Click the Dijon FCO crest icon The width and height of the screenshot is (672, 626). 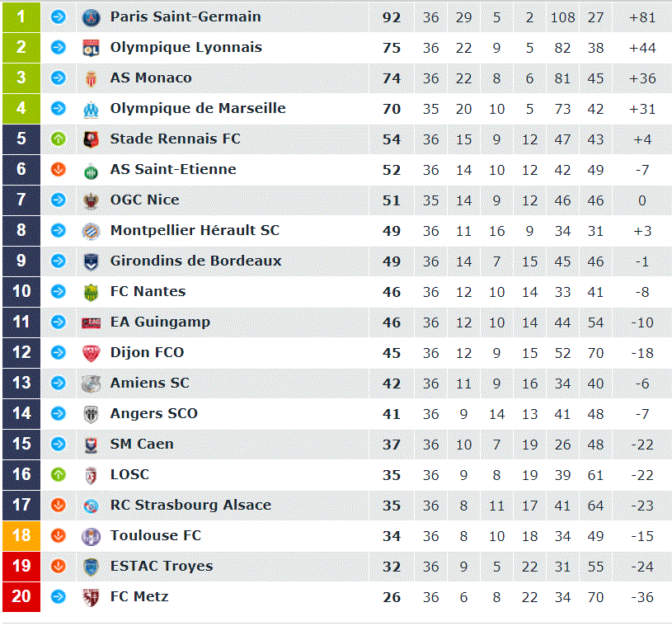coord(91,353)
